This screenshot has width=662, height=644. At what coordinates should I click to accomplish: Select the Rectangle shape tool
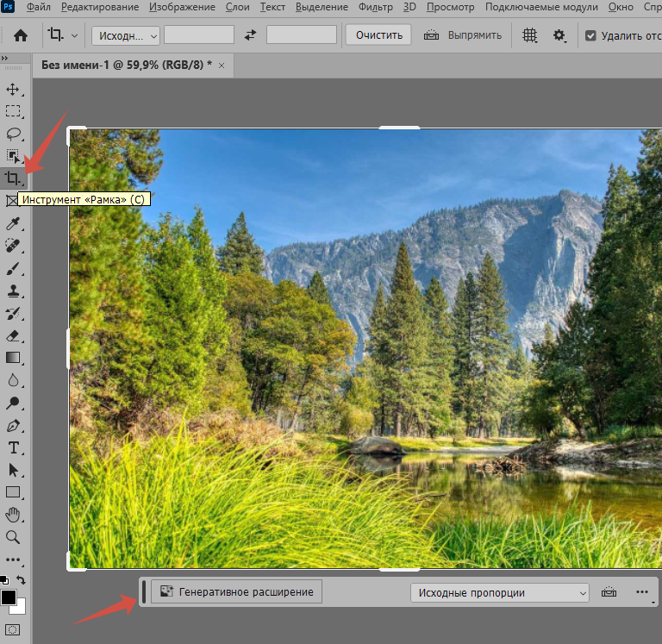coord(13,492)
